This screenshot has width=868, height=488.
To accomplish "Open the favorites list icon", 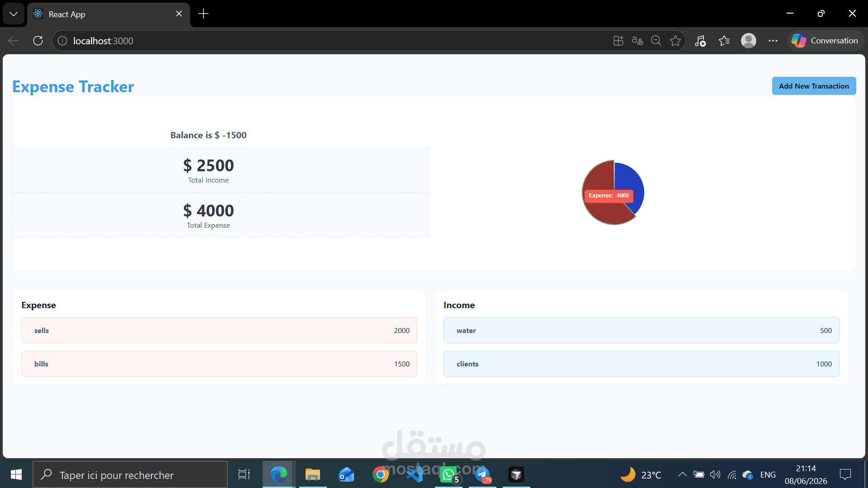I will pos(724,41).
